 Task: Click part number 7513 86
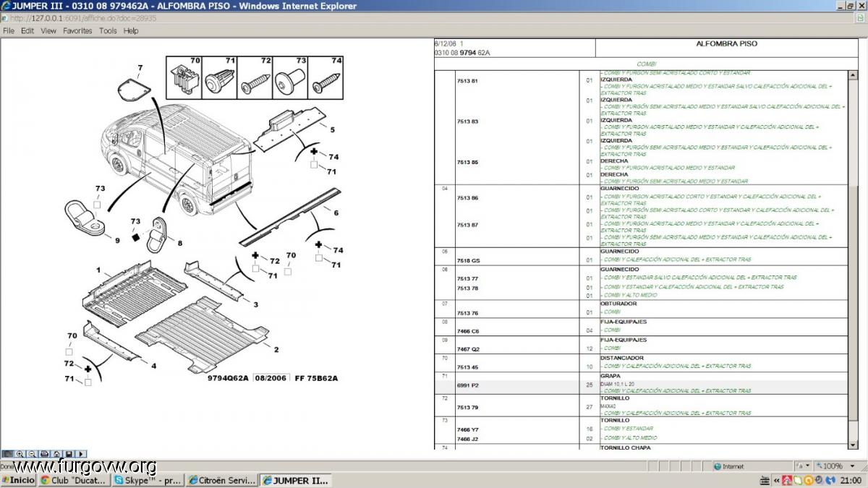click(x=467, y=197)
